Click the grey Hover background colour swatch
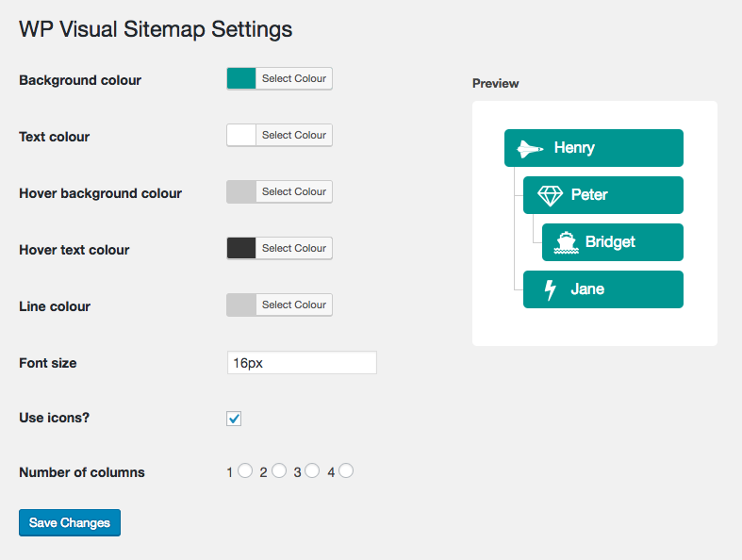 coord(241,191)
